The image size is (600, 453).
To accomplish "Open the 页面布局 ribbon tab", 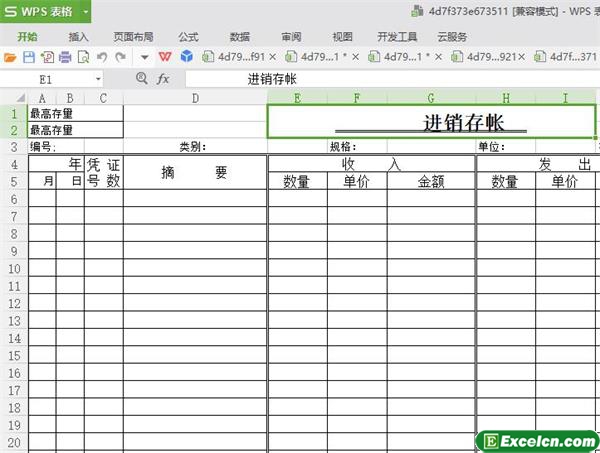I will (134, 37).
